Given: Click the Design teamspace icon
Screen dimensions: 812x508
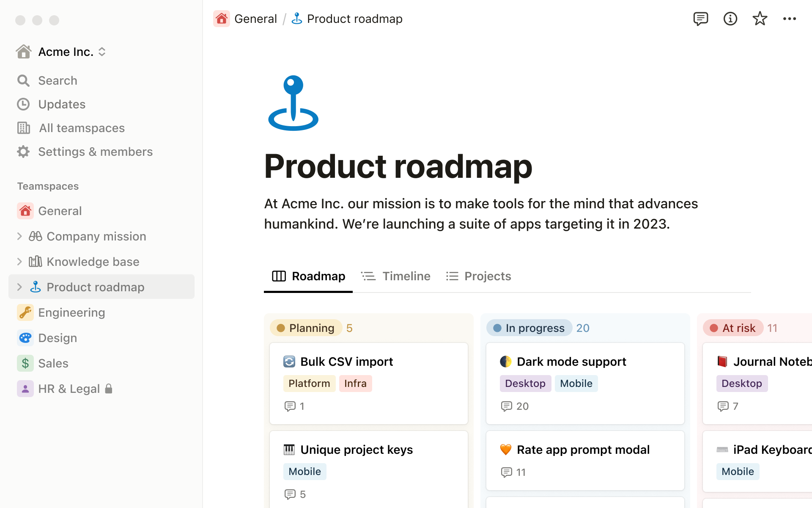Looking at the screenshot, I should click(x=25, y=338).
